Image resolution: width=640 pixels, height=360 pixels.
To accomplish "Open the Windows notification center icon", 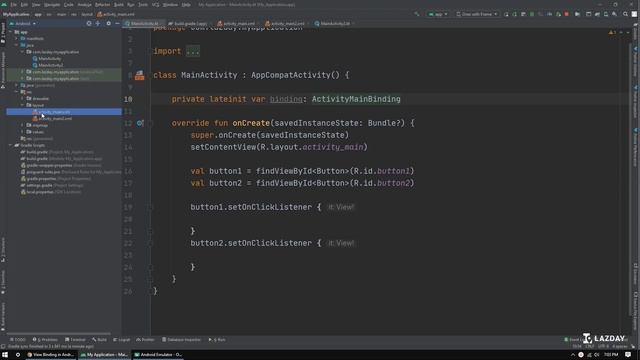I will click(629, 355).
